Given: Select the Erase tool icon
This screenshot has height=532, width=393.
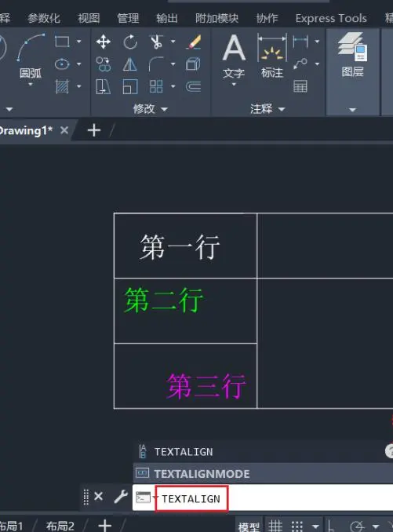Looking at the screenshot, I should 194,42.
